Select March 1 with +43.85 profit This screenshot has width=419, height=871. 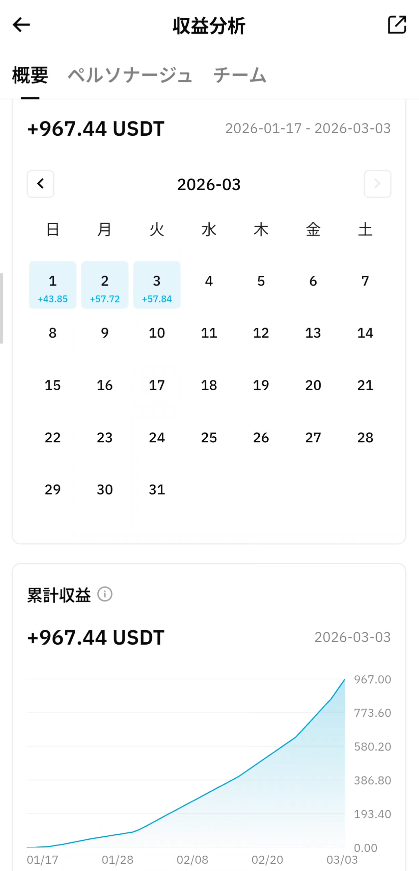pos(53,285)
